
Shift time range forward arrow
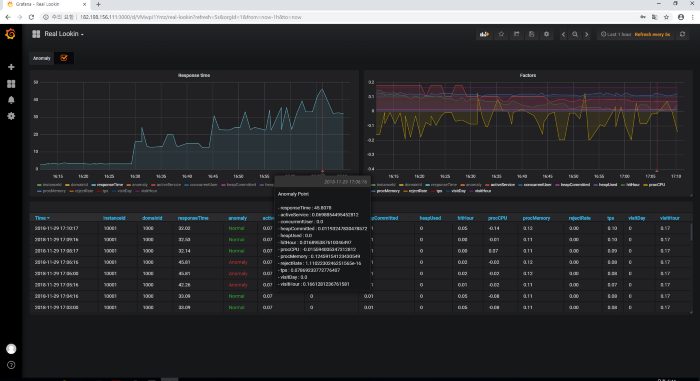click(x=587, y=34)
